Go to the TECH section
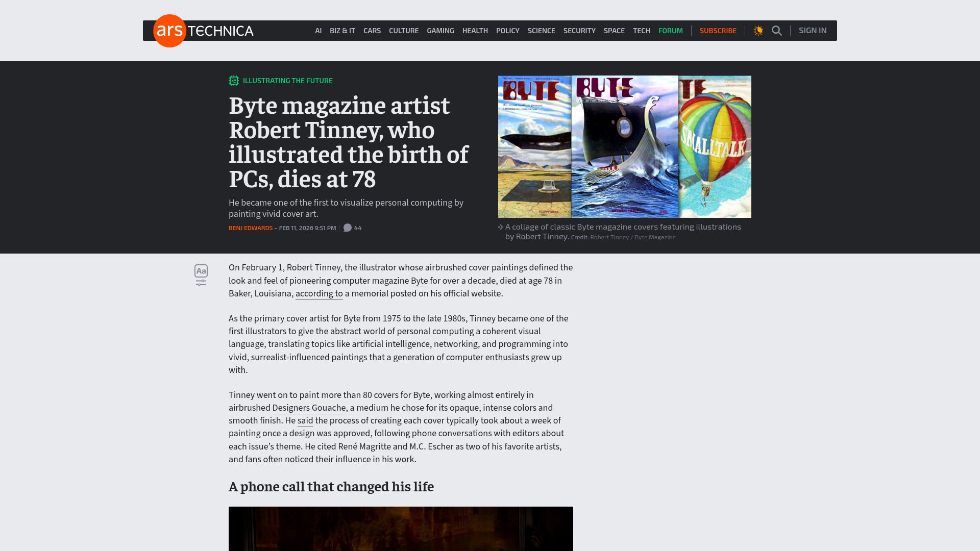This screenshot has height=551, width=980. pyautogui.click(x=642, y=31)
